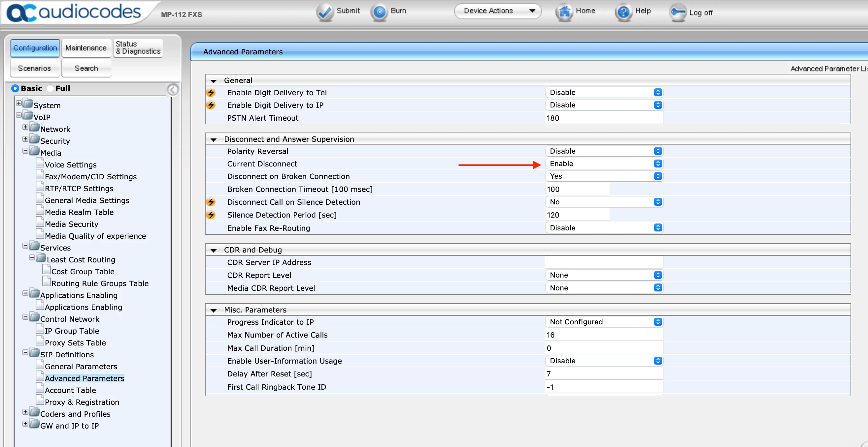Image resolution: width=868 pixels, height=447 pixels.
Task: Collapse navigation pane with arrow icon
Action: click(x=173, y=90)
